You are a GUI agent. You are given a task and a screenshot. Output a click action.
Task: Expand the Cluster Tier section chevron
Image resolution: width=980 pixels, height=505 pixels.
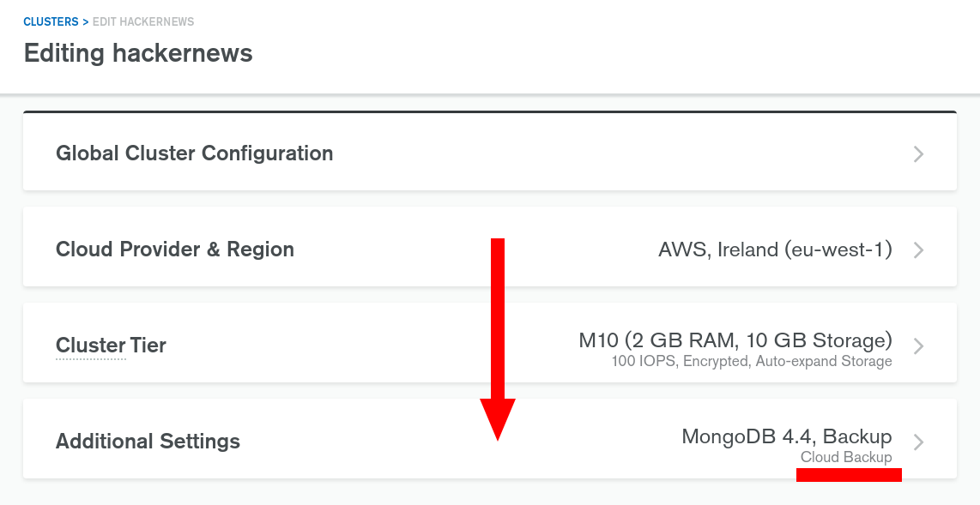(x=918, y=346)
